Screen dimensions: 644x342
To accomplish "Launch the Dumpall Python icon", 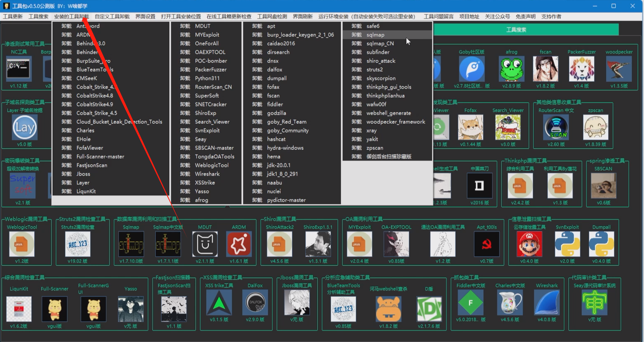I will tap(602, 244).
